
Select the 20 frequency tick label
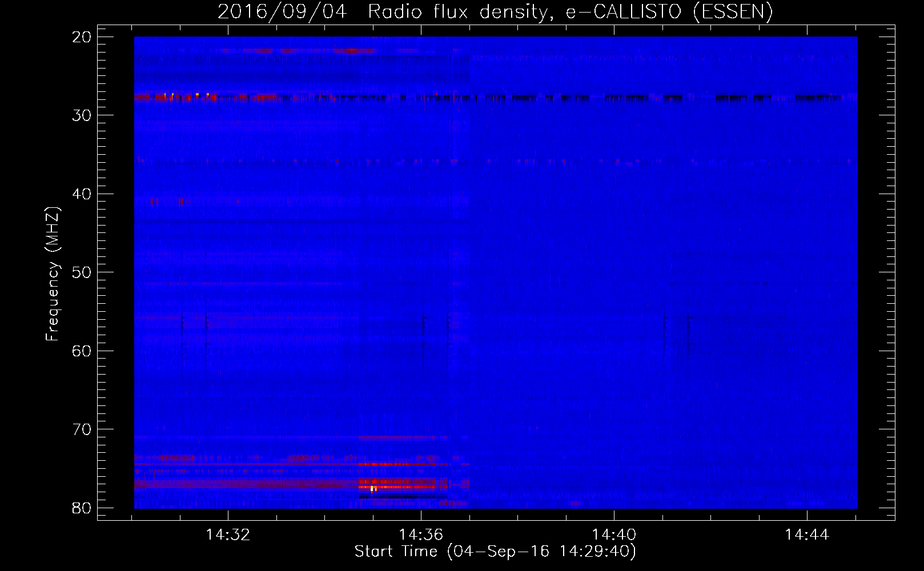pos(82,37)
